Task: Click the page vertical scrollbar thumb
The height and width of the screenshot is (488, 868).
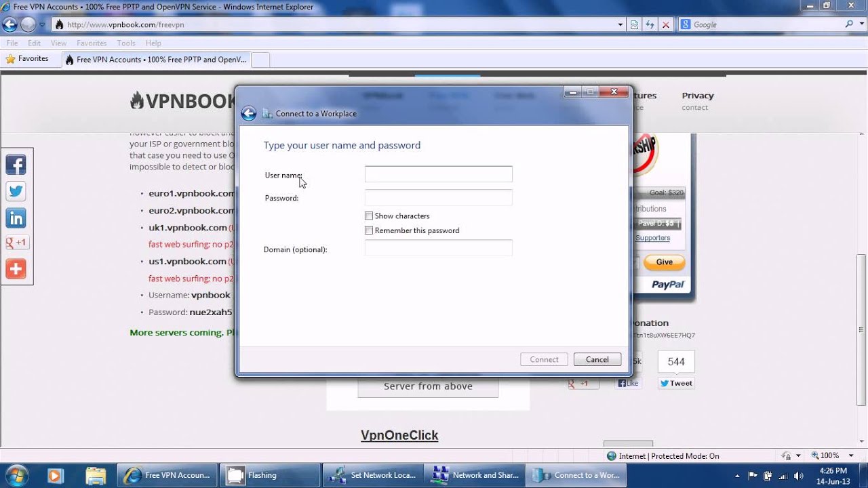Action: [861, 329]
